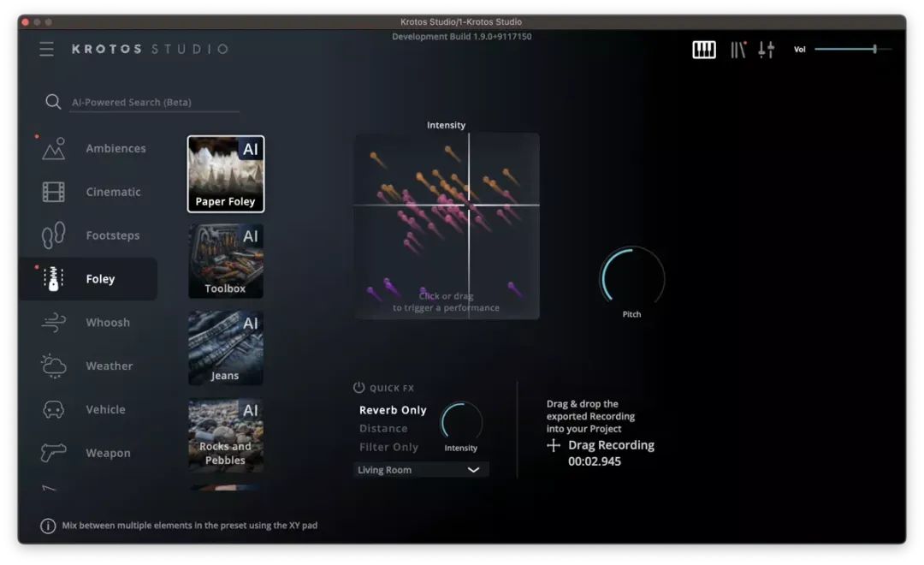This screenshot has height=565, width=924.
Task: Click the Drag Recording button
Action: point(602,445)
